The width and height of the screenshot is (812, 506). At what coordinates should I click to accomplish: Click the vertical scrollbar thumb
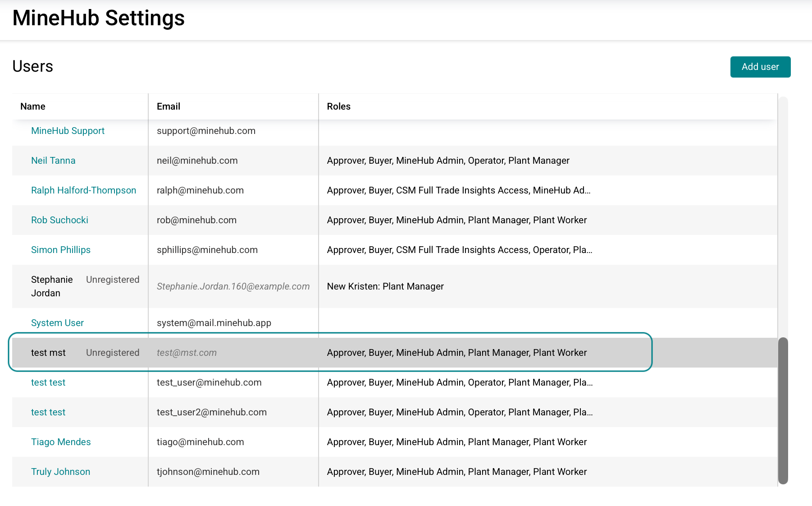point(783,410)
